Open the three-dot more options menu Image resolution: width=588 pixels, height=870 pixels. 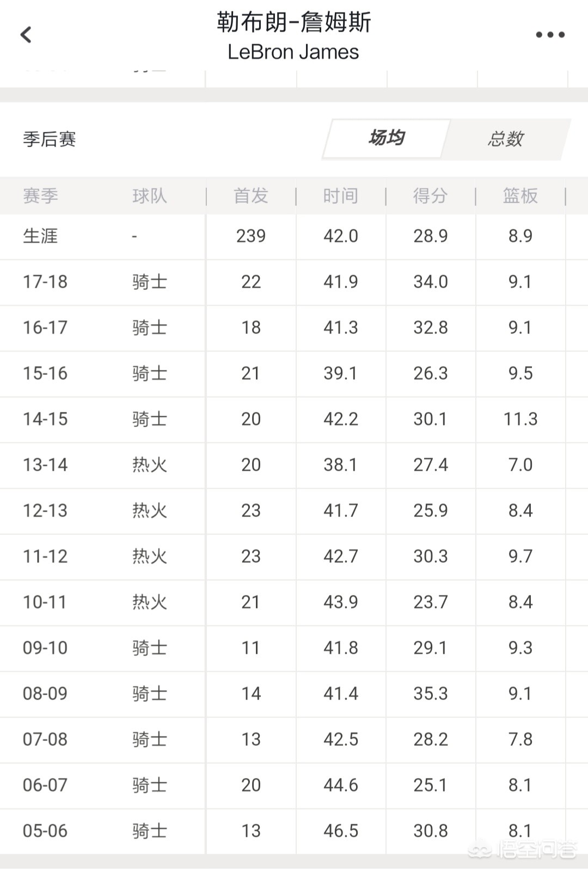(x=550, y=35)
